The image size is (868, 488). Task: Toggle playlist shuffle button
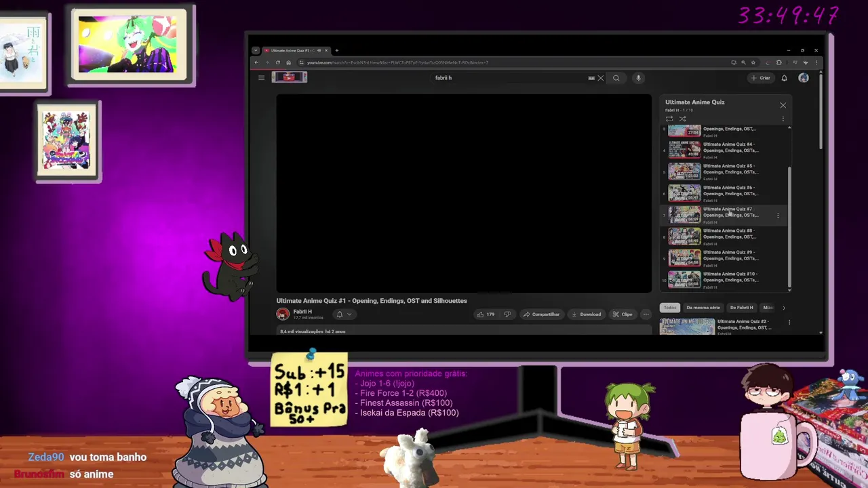point(683,119)
